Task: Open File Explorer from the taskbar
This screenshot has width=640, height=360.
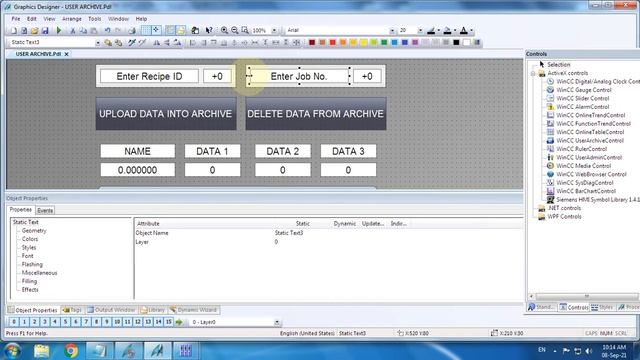Action: tap(42, 351)
